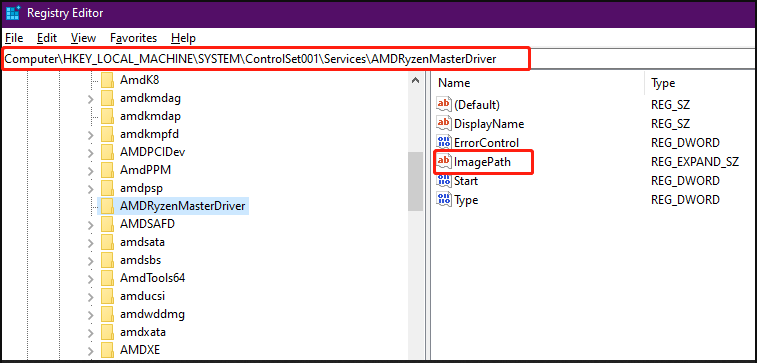Open the View menu

tap(83, 38)
